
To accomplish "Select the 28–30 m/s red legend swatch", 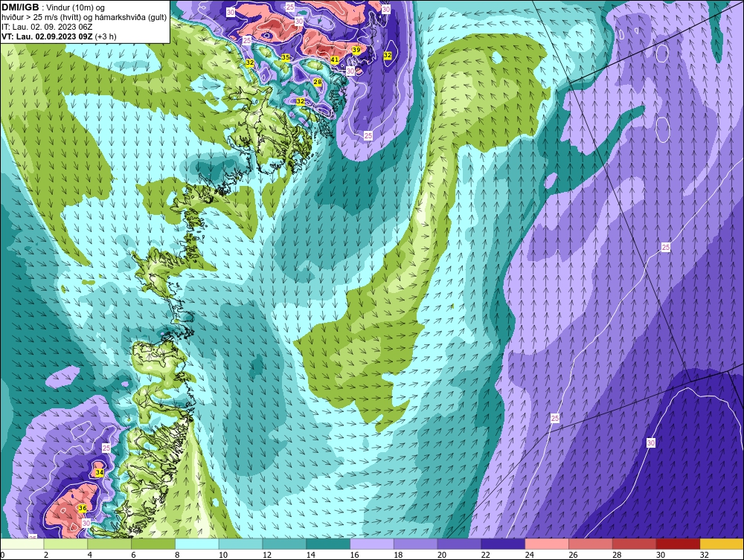I will click(634, 544).
